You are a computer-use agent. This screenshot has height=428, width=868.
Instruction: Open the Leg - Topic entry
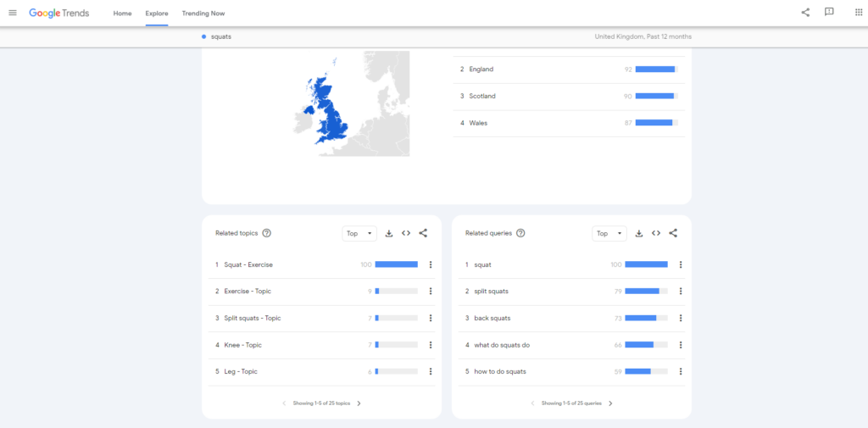241,371
